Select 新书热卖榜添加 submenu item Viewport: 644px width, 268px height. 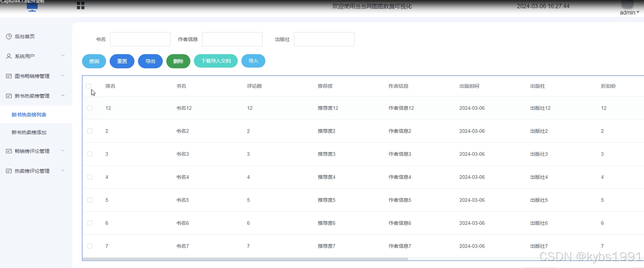(36, 132)
